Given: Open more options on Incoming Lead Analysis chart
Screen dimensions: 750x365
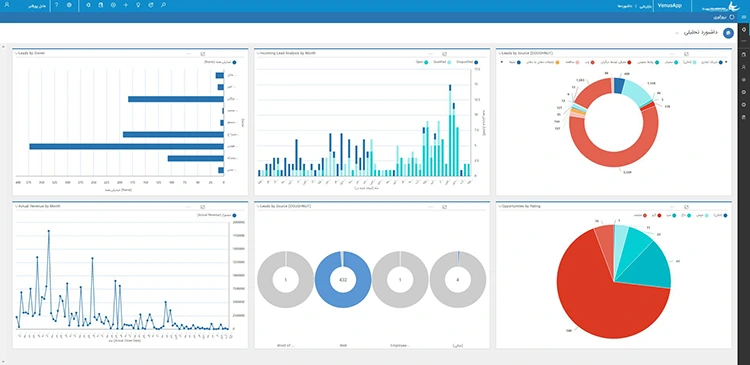Looking at the screenshot, I should point(430,54).
